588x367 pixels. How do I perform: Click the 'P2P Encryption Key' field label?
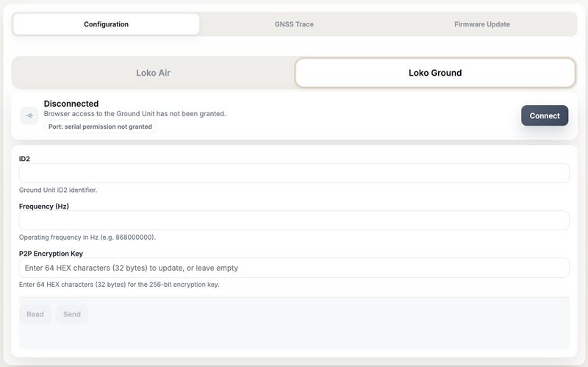[51, 254]
